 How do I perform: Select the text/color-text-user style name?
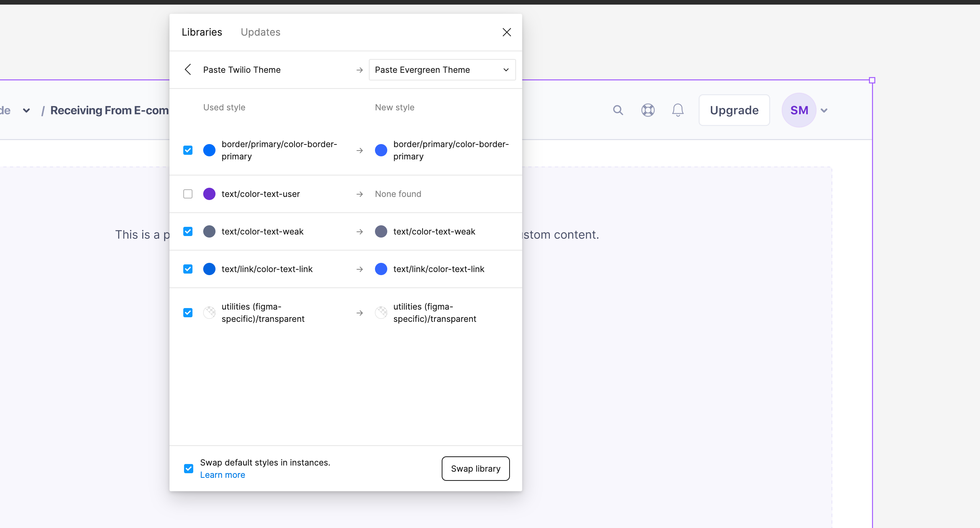click(x=261, y=194)
